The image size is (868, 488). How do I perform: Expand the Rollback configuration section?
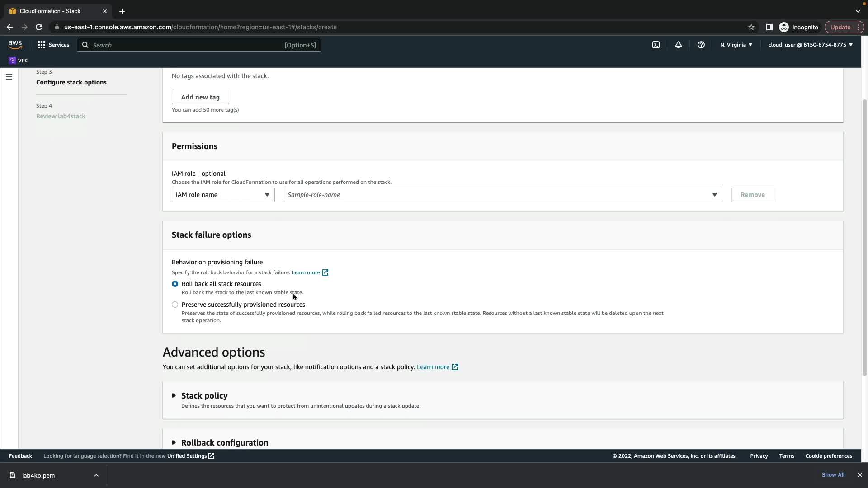click(x=224, y=442)
